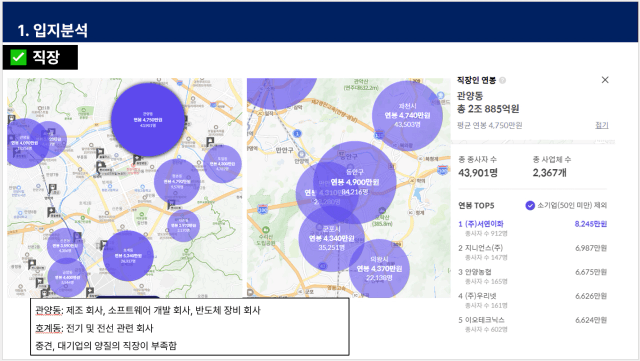Click the 관양동: 제조 회사 note line
Viewport: 640px width, 361px height.
148,310
